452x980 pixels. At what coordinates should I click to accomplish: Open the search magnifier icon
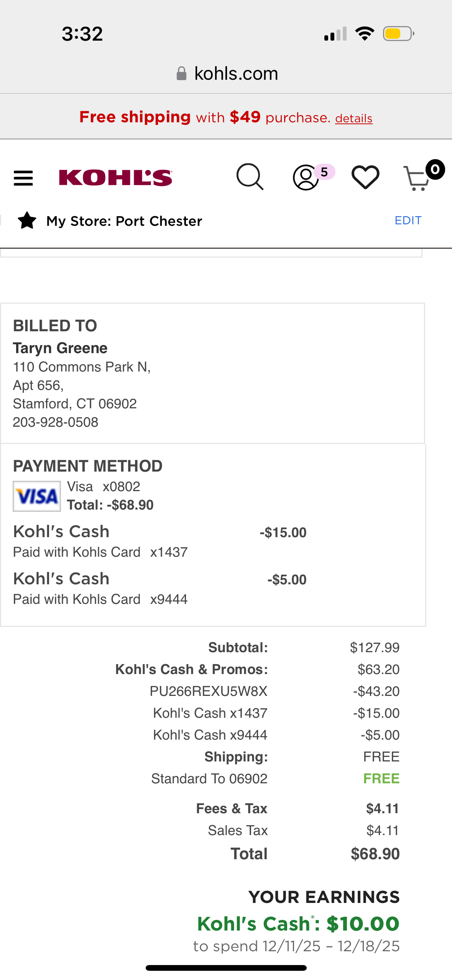[250, 177]
